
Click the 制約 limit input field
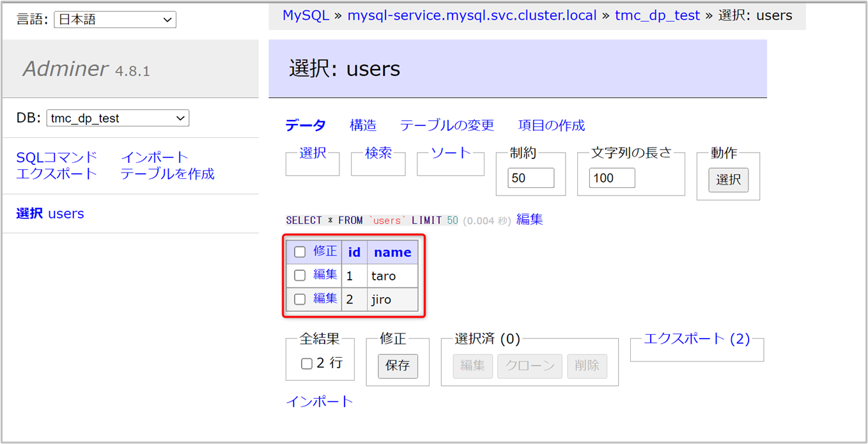point(531,178)
